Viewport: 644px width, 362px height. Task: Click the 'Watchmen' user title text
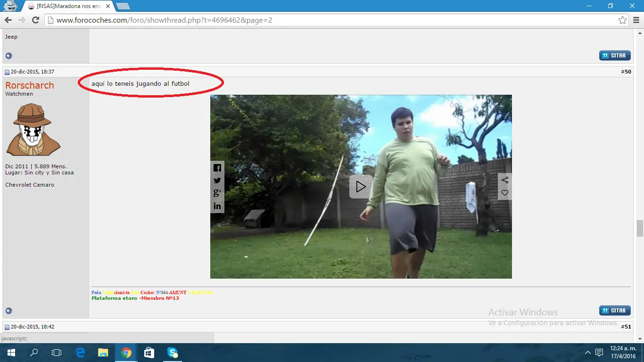coord(19,94)
